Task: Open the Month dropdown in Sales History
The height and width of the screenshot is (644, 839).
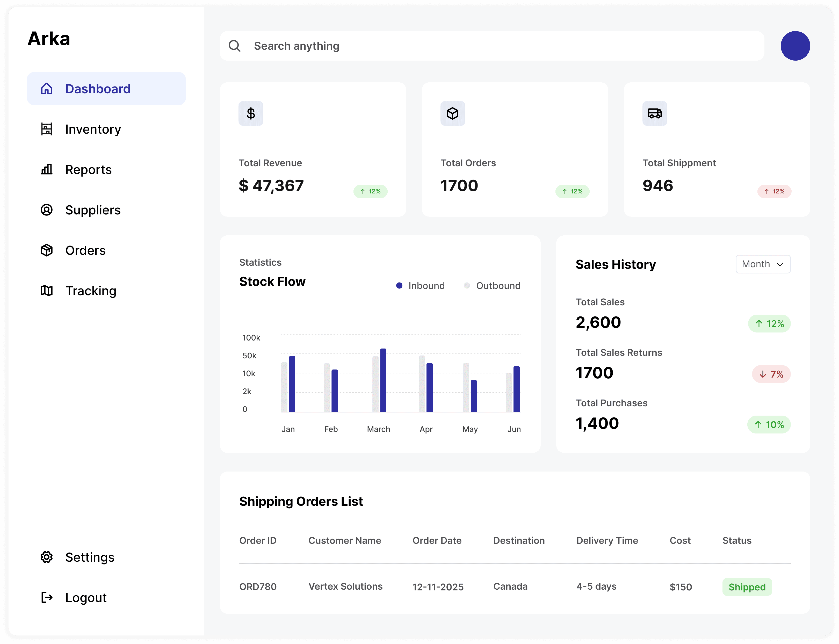Action: pos(762,264)
